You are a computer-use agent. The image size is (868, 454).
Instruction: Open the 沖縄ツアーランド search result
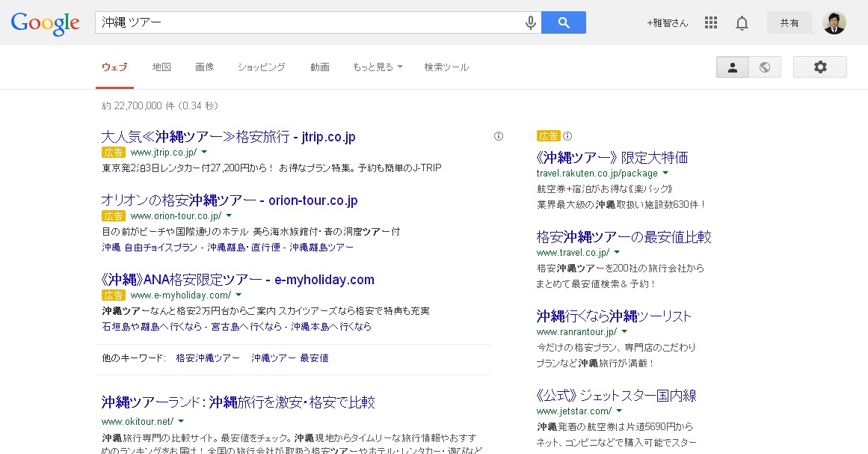(238, 402)
